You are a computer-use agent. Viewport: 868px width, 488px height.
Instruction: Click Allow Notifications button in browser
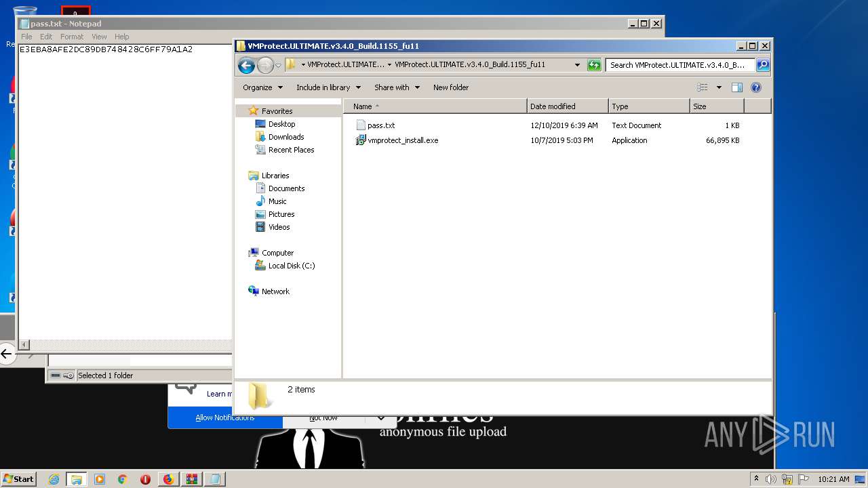[x=225, y=418]
